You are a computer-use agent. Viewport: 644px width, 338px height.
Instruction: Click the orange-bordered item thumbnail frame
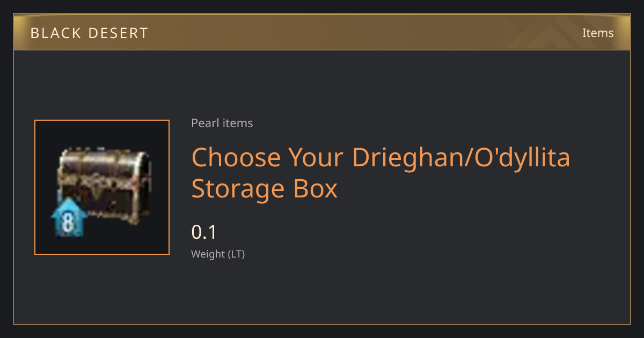tap(102, 187)
